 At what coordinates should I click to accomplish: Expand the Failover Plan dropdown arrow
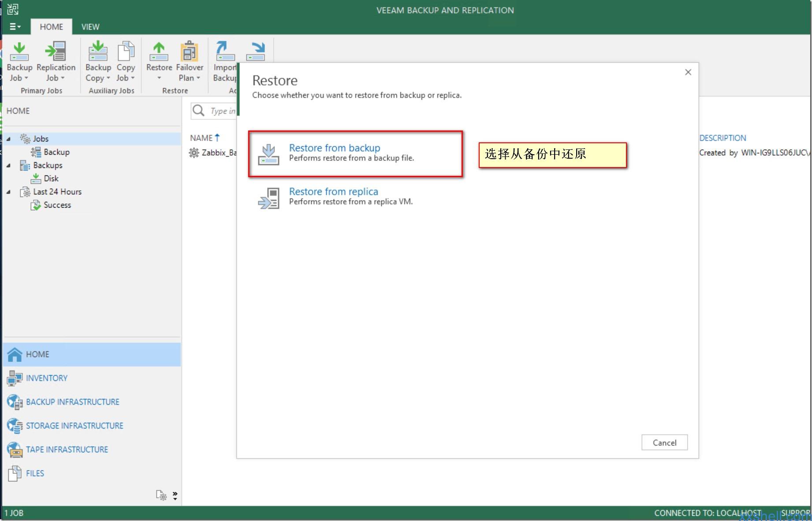[x=198, y=78]
